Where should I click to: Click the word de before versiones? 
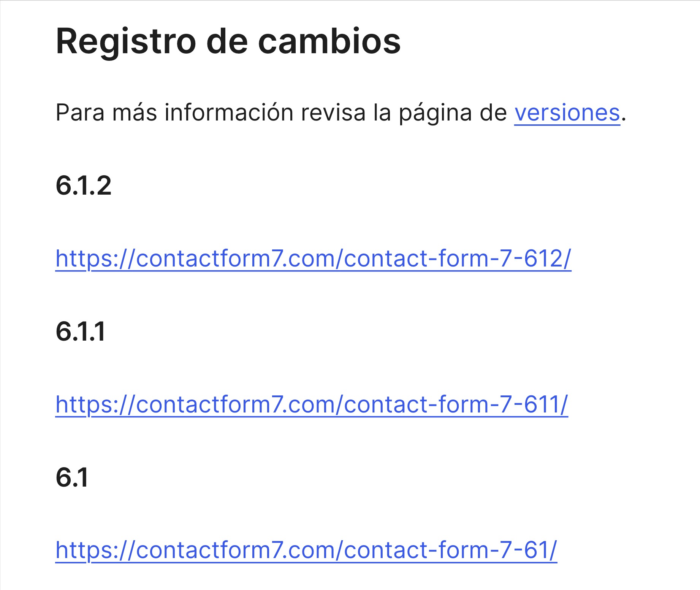[x=493, y=113]
